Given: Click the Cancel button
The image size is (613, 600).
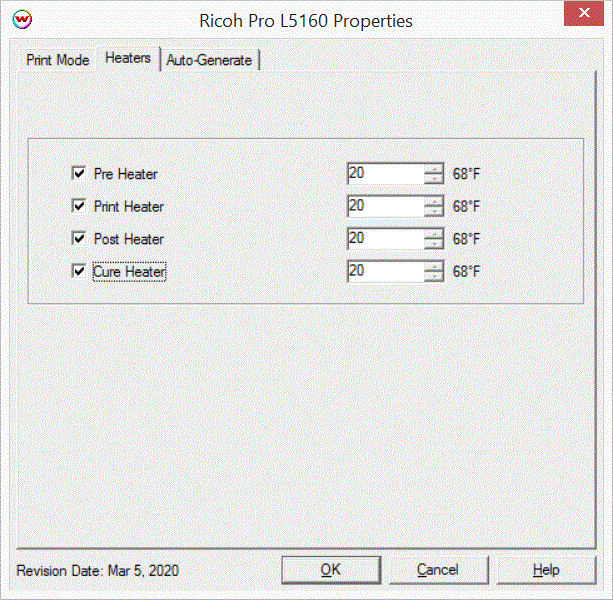Looking at the screenshot, I should click(438, 570).
